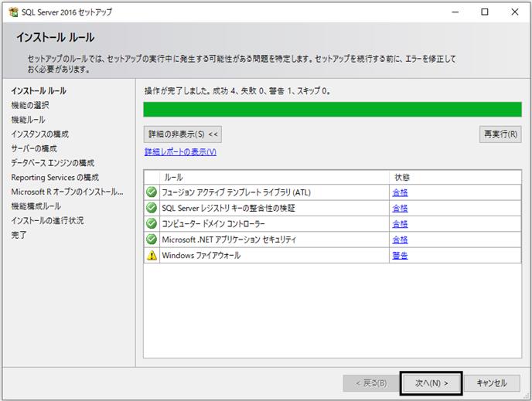Click green check icon for コンピューター ドメイン コントローラー rule
The image size is (532, 401).
tap(152, 224)
